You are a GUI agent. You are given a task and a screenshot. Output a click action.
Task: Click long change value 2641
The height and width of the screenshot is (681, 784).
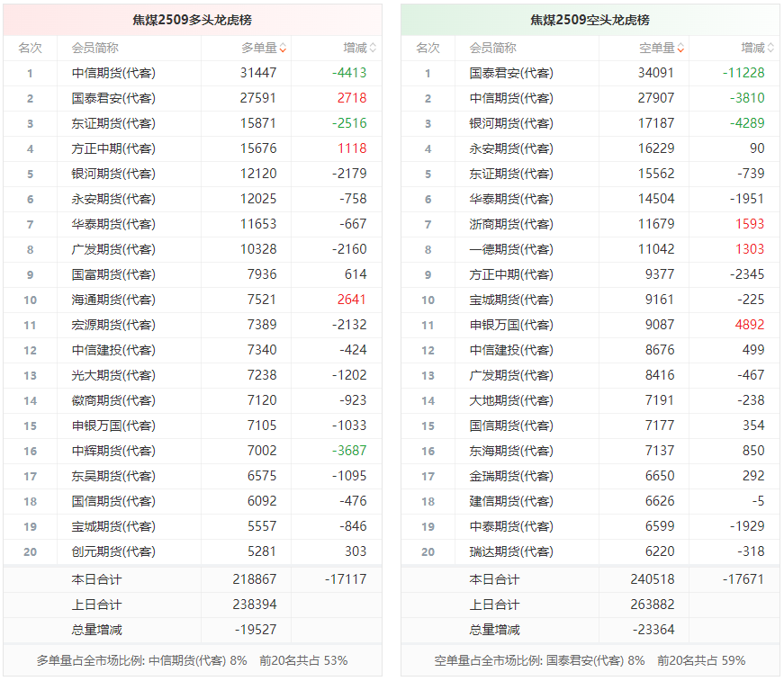pos(352,300)
